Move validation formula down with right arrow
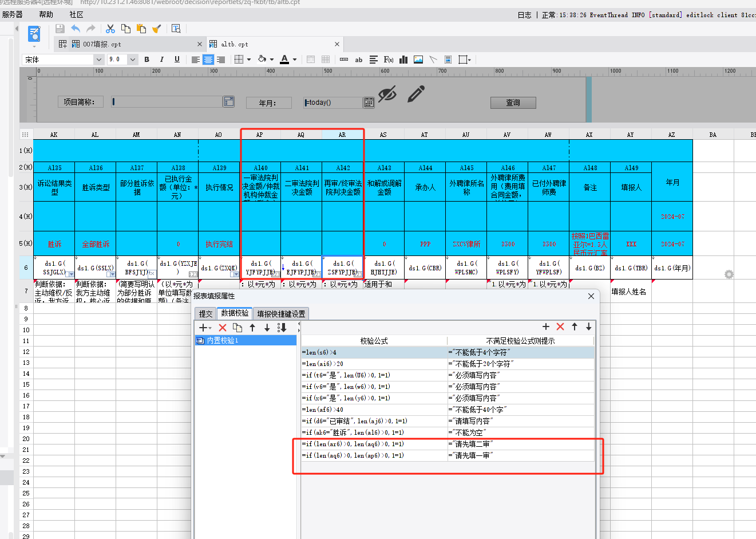Screen dimensions: 756x539 (588, 326)
